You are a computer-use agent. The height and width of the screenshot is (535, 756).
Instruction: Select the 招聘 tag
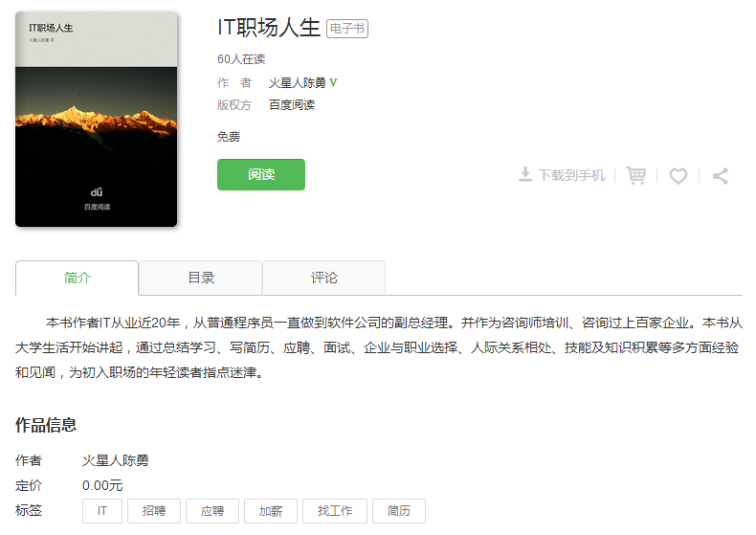[154, 511]
